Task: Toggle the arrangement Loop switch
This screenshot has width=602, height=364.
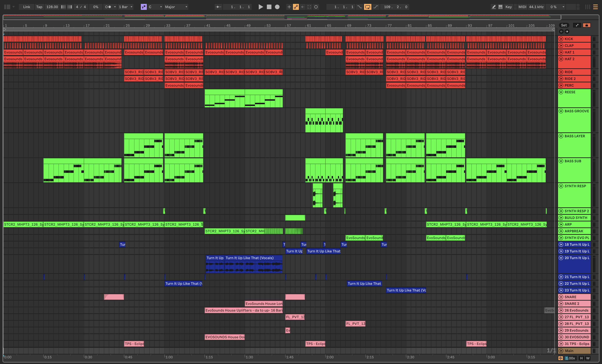Action: [x=368, y=7]
